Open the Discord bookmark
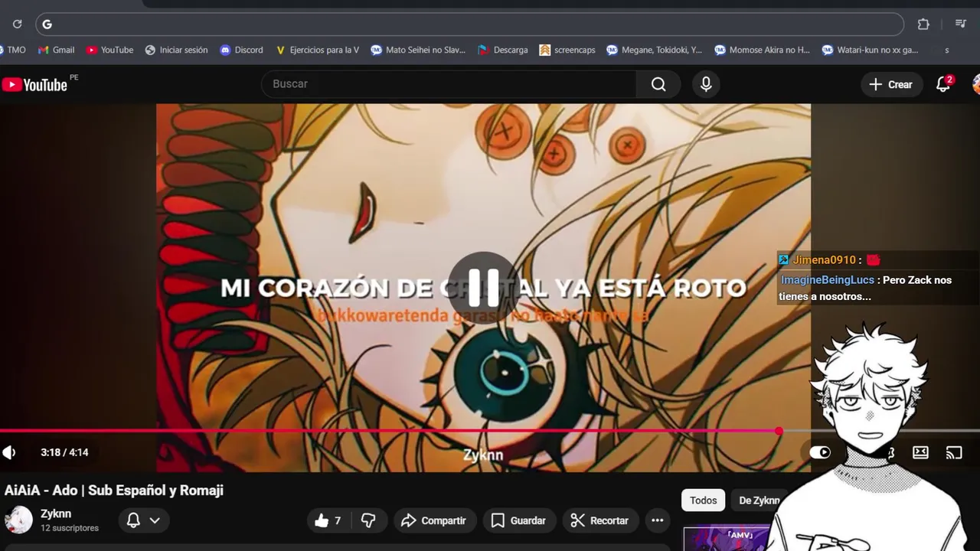 pyautogui.click(x=241, y=50)
